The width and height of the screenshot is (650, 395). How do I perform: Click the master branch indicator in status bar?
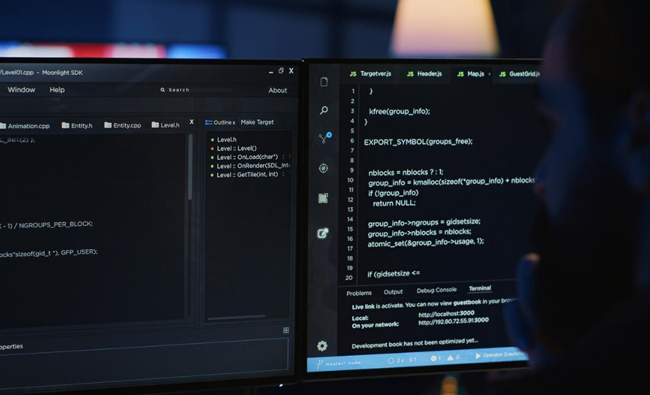(339, 363)
